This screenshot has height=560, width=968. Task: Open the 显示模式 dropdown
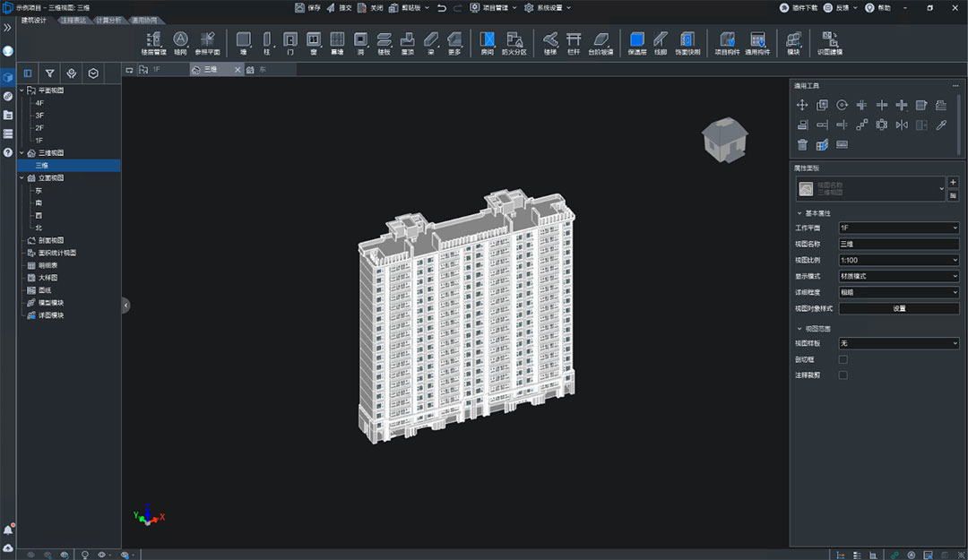point(898,276)
